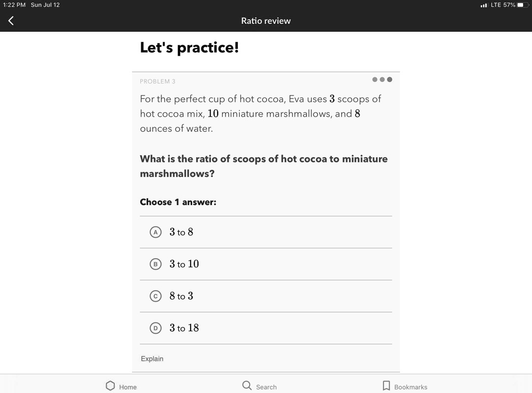Tap the cellular signal bars icon
Image resolution: width=532 pixels, height=393 pixels.
pyautogui.click(x=485, y=5)
